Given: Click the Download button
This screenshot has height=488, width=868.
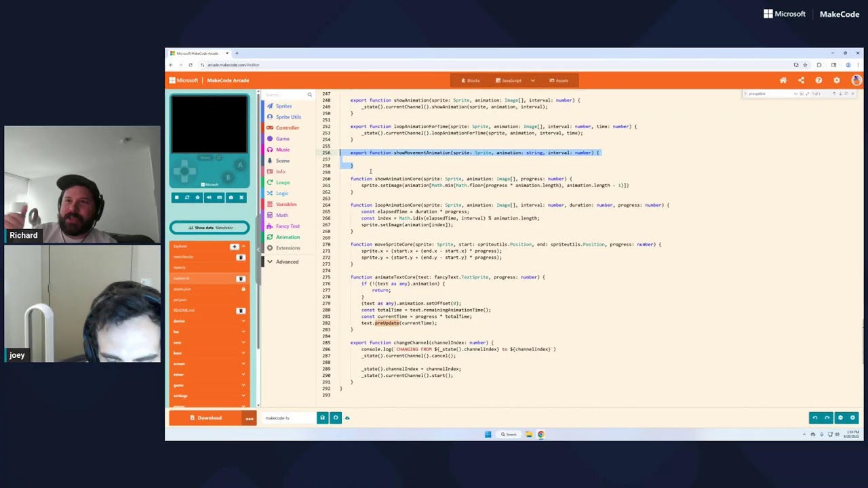Looking at the screenshot, I should pyautogui.click(x=205, y=418).
